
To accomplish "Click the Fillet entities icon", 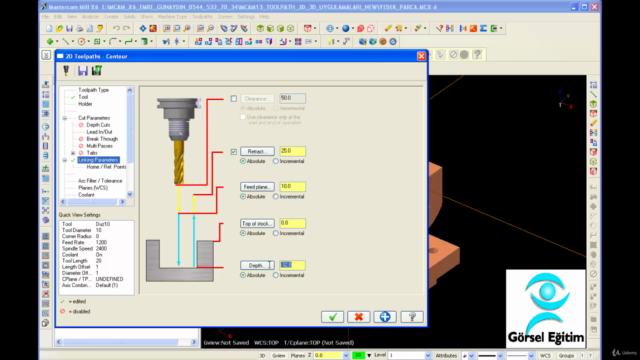I will (x=113, y=41).
